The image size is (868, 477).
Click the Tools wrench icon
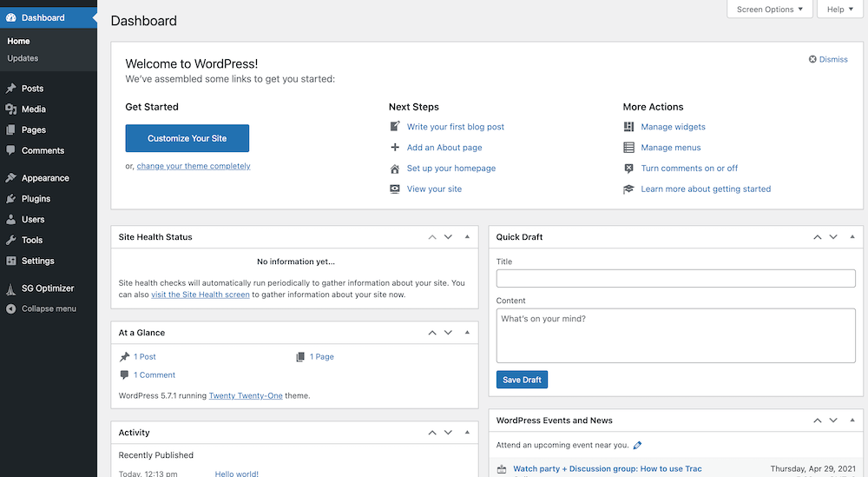pos(10,240)
